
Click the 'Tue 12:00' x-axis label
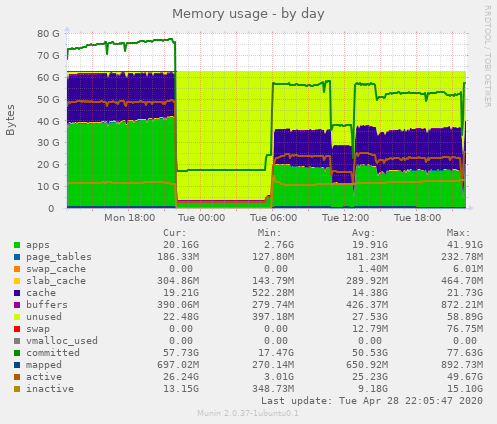(346, 218)
